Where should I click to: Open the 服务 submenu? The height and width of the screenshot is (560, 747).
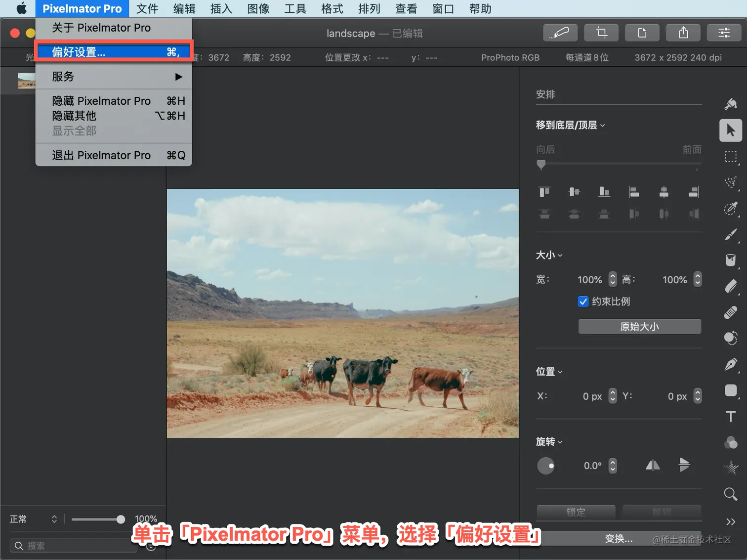[x=114, y=77]
